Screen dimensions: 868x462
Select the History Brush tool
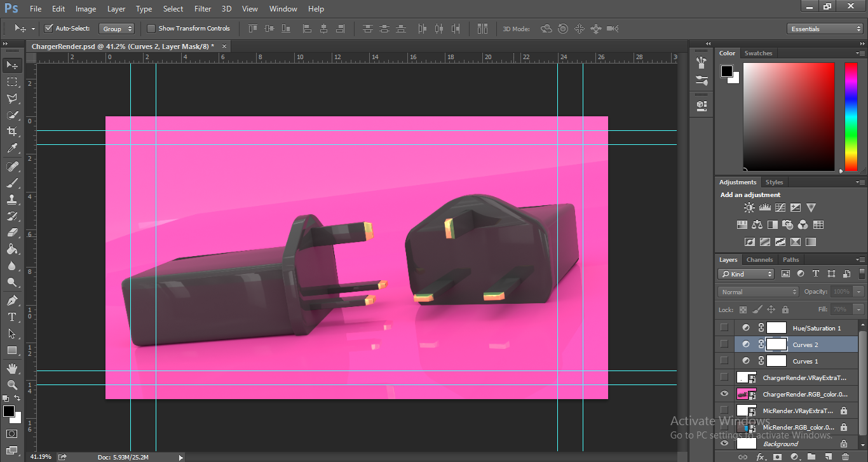12,216
